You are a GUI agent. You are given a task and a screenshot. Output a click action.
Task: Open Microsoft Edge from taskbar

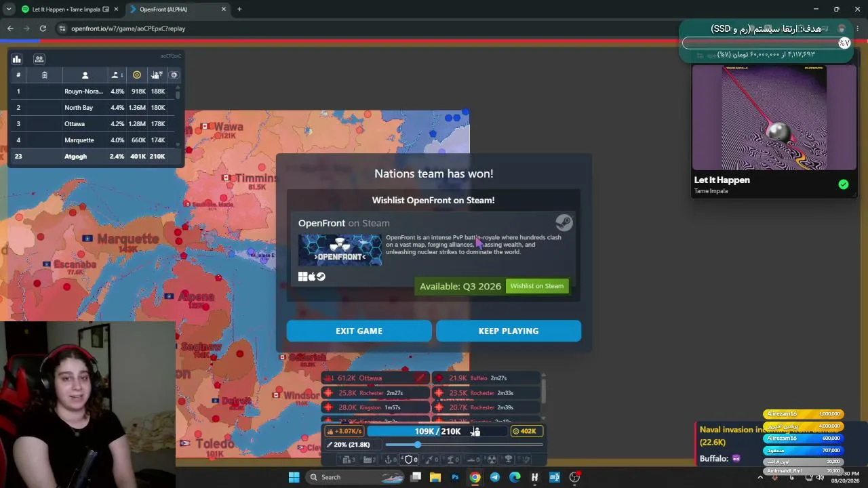tap(515, 477)
